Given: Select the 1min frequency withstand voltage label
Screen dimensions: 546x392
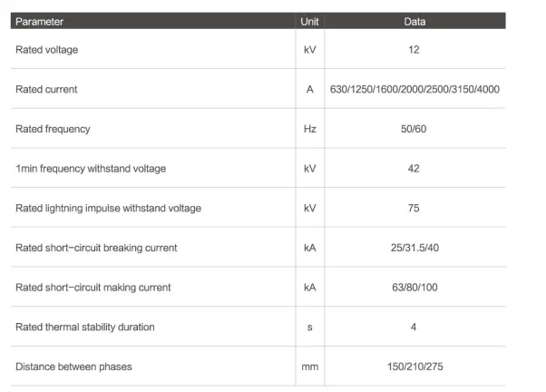Looking at the screenshot, I should [x=91, y=169].
